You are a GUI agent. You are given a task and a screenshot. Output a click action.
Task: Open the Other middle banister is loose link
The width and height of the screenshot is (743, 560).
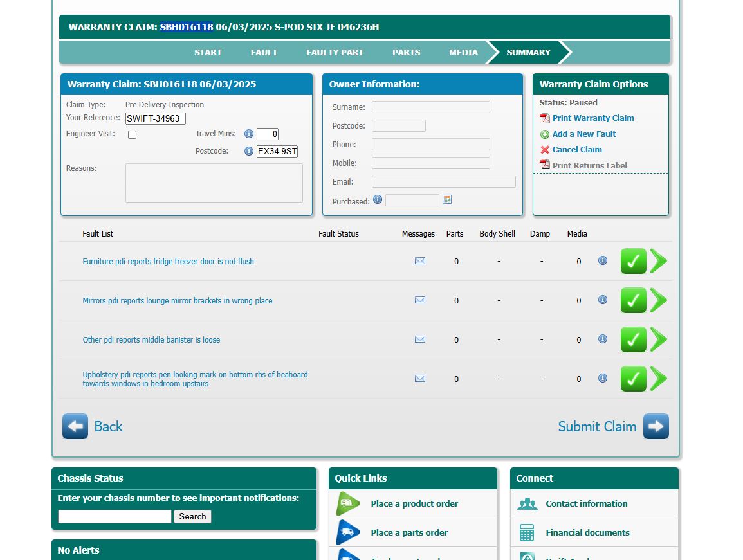tap(151, 340)
